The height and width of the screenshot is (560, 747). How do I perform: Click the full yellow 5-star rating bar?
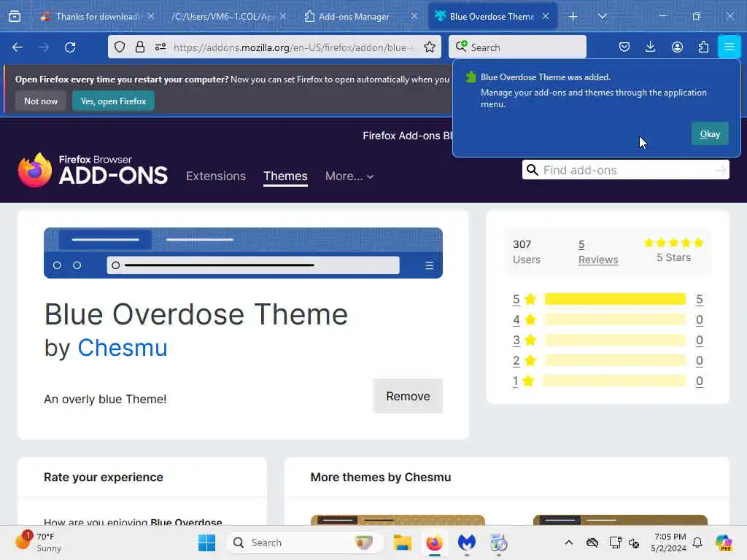tap(615, 299)
